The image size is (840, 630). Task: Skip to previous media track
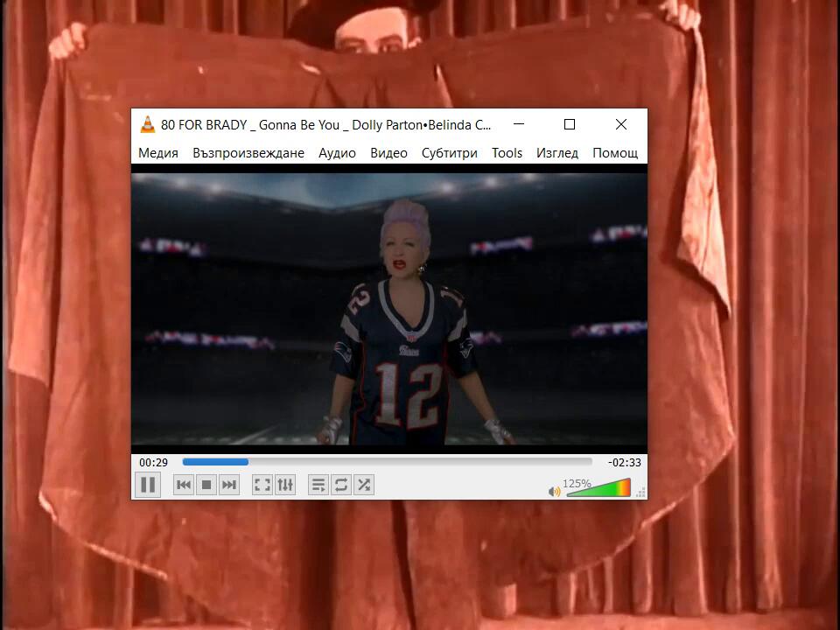click(184, 485)
